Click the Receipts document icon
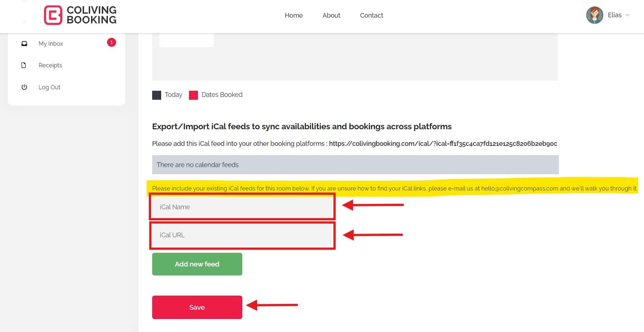 [24, 65]
